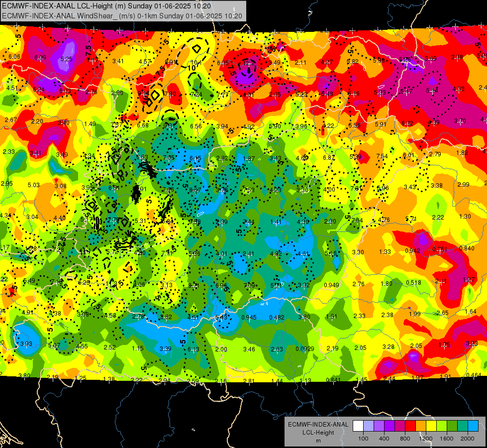Click the legend tick label "2000"
The image size is (487, 448).
[468, 439]
